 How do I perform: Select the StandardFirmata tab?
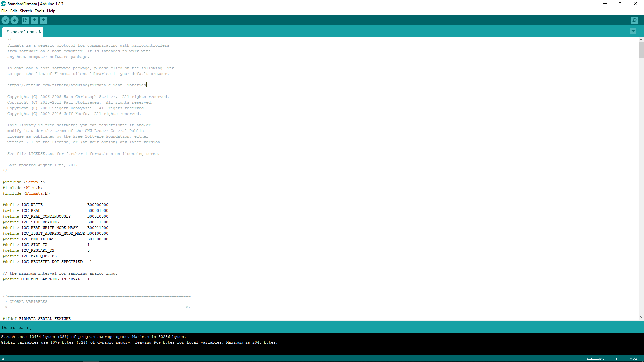point(23,32)
